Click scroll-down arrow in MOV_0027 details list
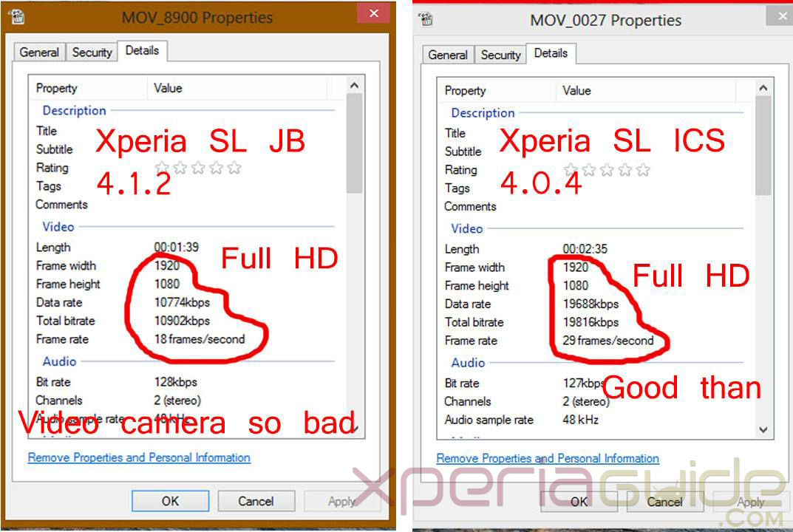The width and height of the screenshot is (793, 532). pos(763,430)
